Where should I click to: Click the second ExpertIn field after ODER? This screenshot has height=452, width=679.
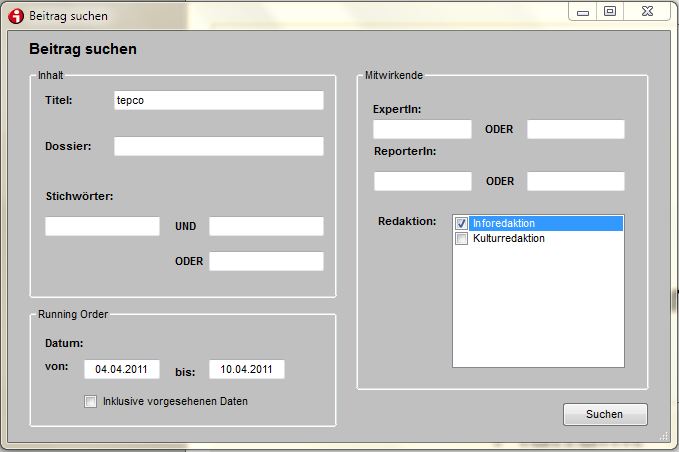tap(576, 129)
